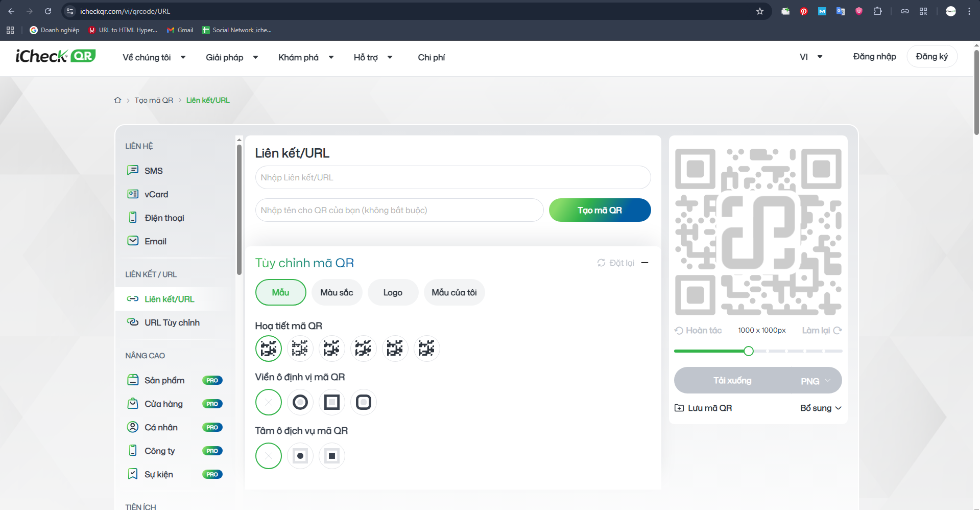This screenshot has height=510, width=980.
Task: Click the Hoàn tác undo arrow icon
Action: (x=679, y=331)
